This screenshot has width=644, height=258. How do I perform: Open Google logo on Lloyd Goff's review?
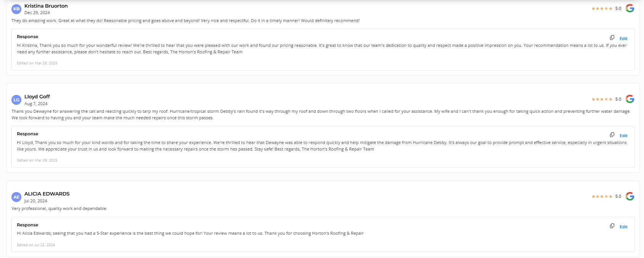630,99
